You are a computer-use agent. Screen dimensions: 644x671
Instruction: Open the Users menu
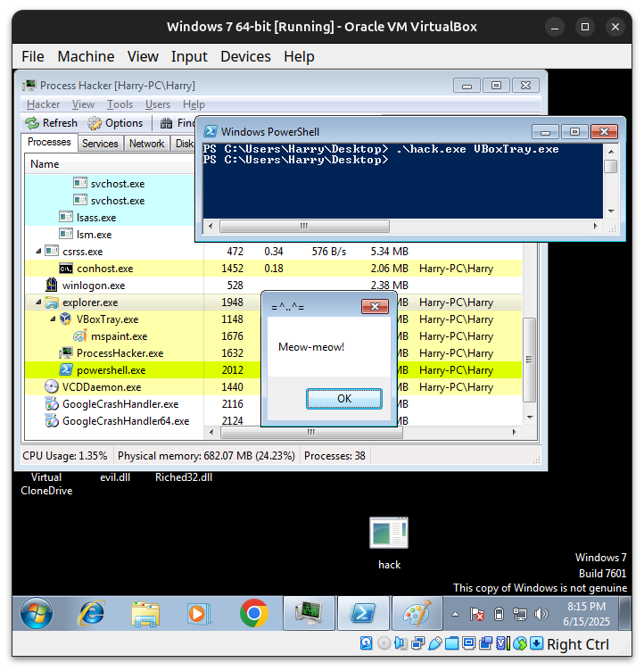point(158,104)
